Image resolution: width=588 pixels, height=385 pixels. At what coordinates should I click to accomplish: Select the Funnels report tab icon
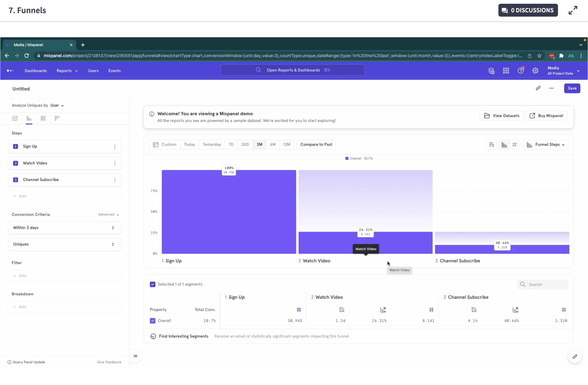pos(29,118)
